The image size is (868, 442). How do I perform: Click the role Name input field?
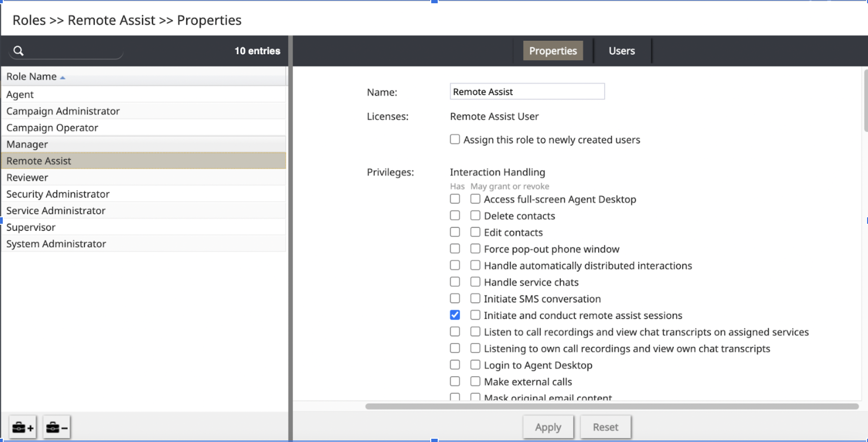(x=527, y=92)
